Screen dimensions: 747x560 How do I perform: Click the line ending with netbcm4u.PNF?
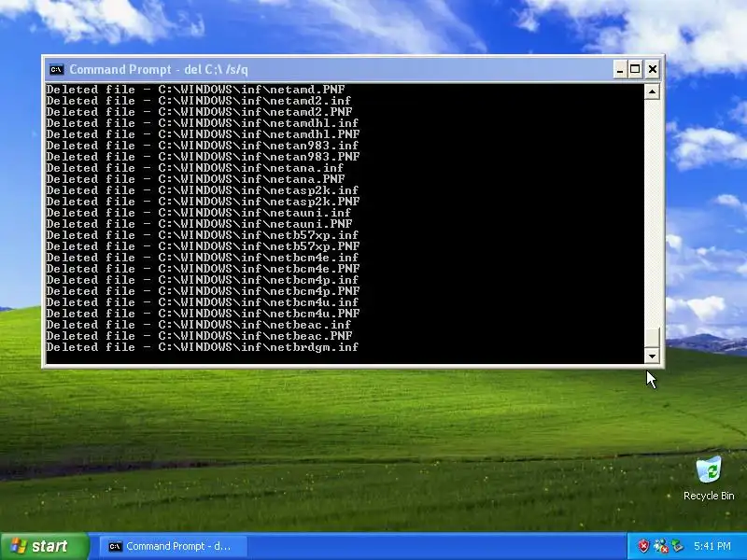click(203, 314)
